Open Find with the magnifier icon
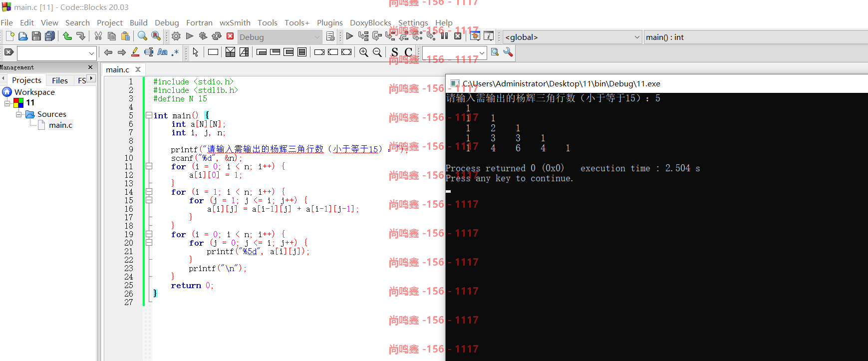 tap(143, 36)
